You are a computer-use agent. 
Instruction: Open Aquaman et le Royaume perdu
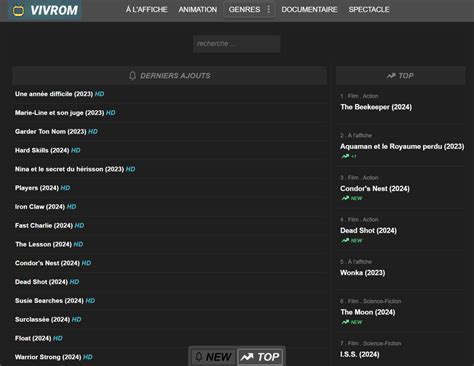402,146
